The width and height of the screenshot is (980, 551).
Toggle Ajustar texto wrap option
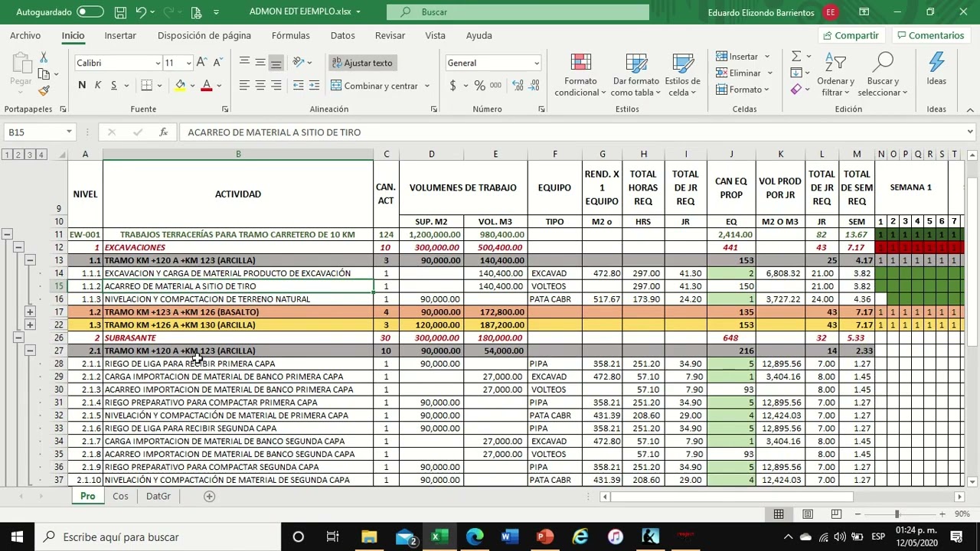[361, 63]
